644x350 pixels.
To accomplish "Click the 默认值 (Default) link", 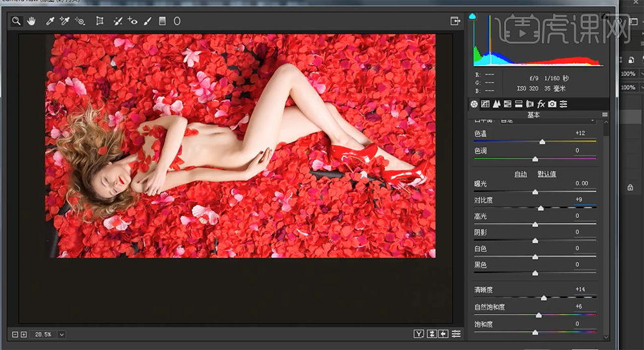I will click(546, 174).
